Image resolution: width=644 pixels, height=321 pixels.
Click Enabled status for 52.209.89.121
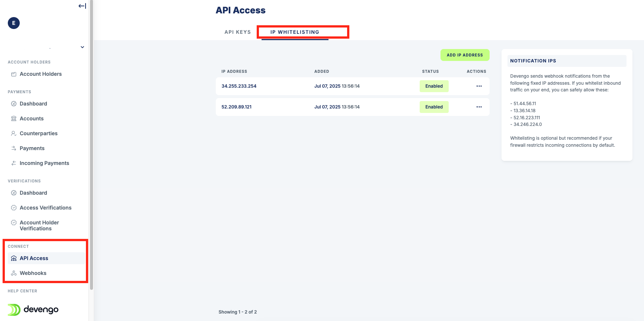point(434,107)
